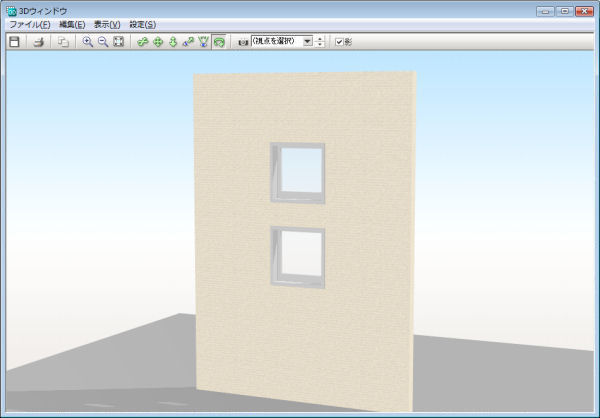Click the fit-to-window view icon
The height and width of the screenshot is (418, 600).
pyautogui.click(x=118, y=42)
